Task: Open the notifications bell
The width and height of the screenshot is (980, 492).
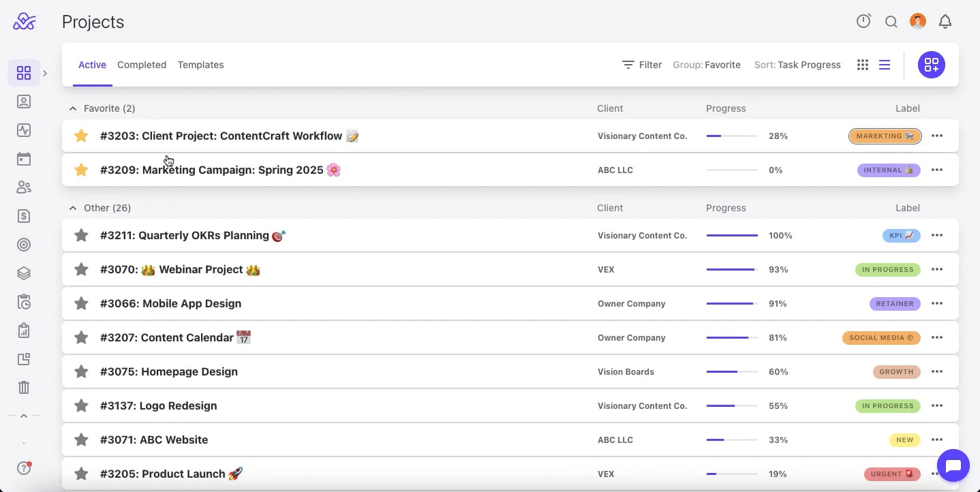Action: coord(945,22)
